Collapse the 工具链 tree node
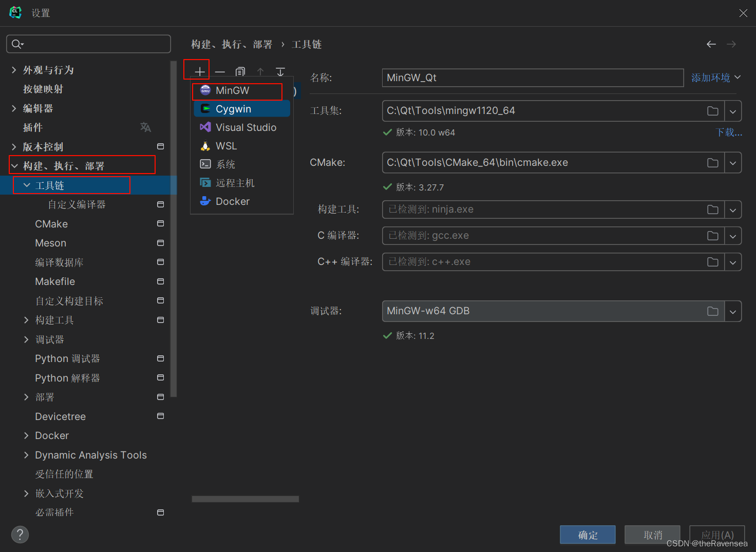756x552 pixels. click(x=27, y=185)
